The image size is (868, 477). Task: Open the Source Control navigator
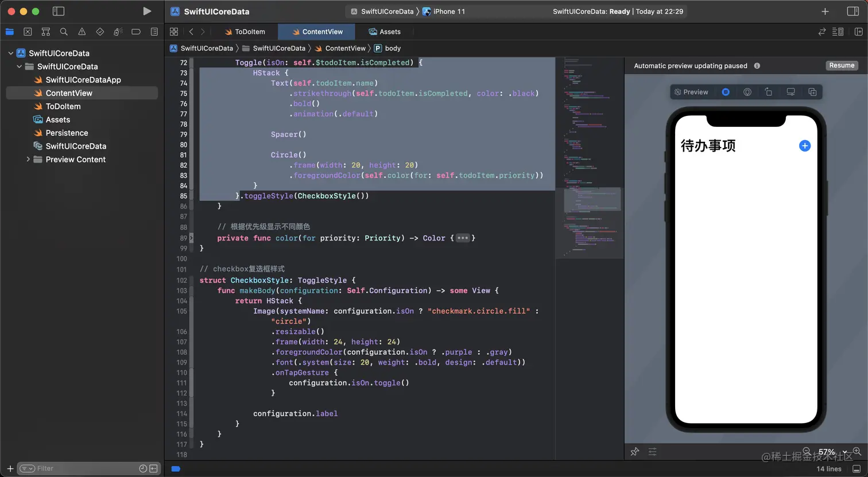pos(28,32)
